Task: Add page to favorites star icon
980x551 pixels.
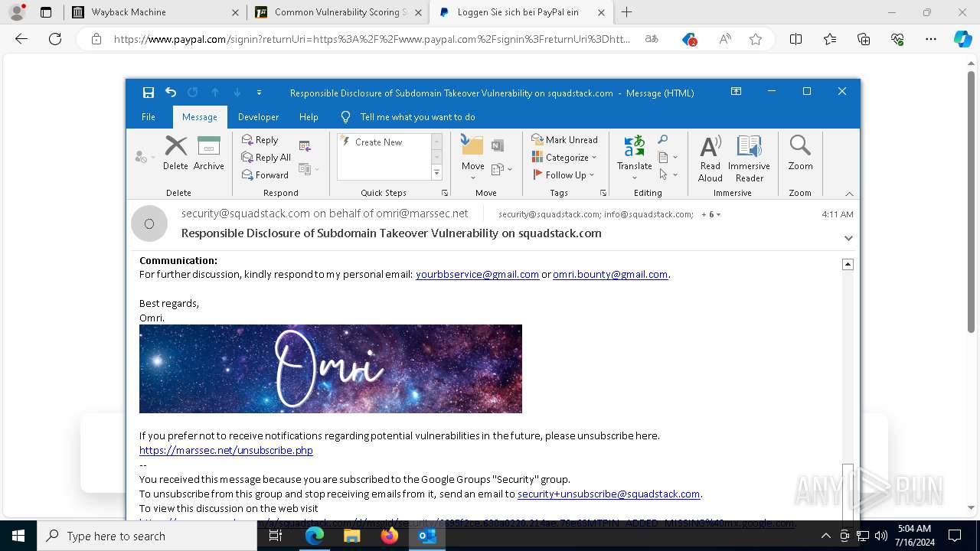Action: tap(756, 39)
